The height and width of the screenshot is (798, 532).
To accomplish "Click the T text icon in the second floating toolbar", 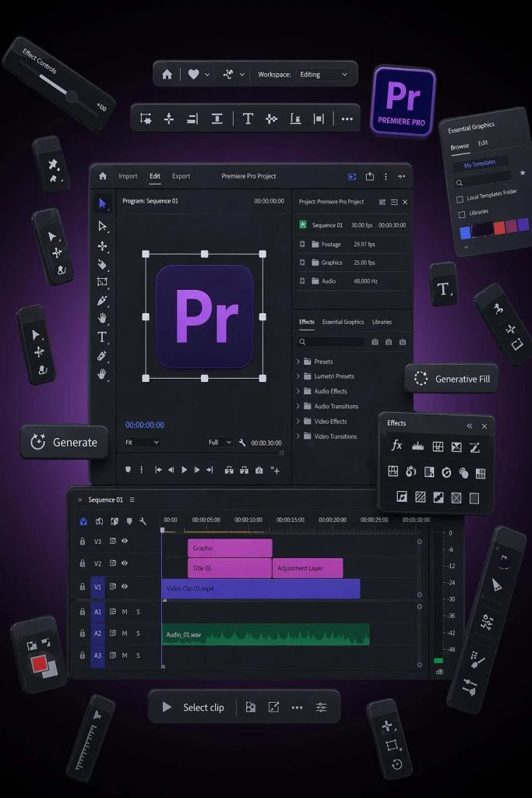I will (248, 118).
